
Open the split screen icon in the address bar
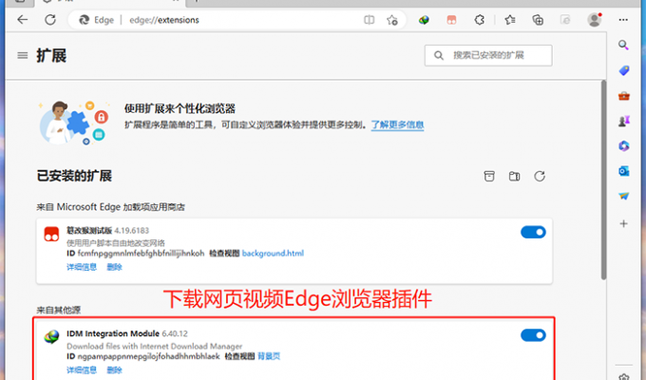coord(369,20)
